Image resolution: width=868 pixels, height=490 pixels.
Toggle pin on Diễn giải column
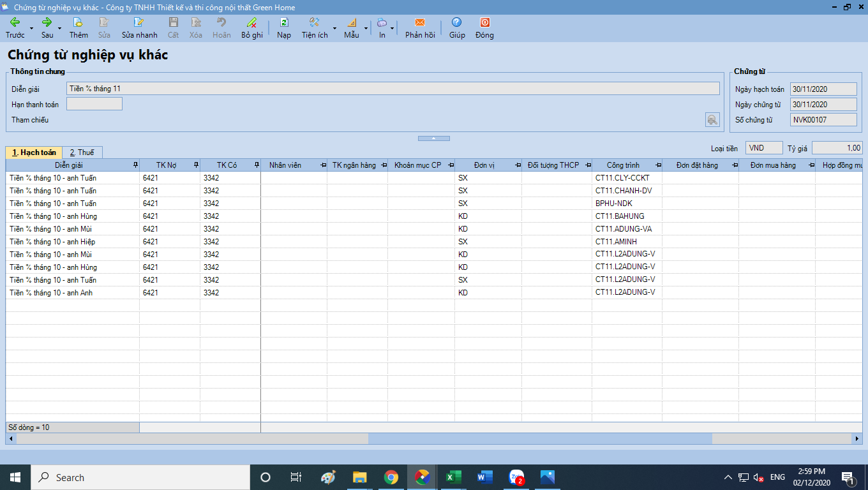135,165
